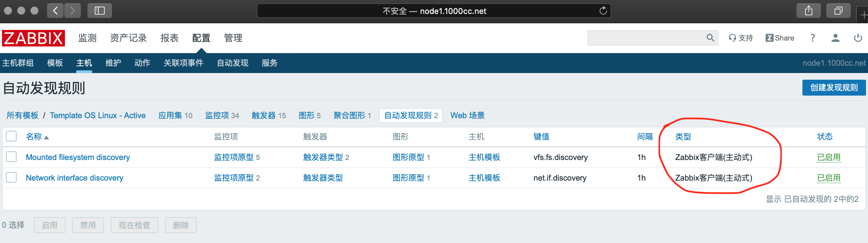The height and width of the screenshot is (243, 868).
Task: Open the user profile icon
Action: pos(835,38)
